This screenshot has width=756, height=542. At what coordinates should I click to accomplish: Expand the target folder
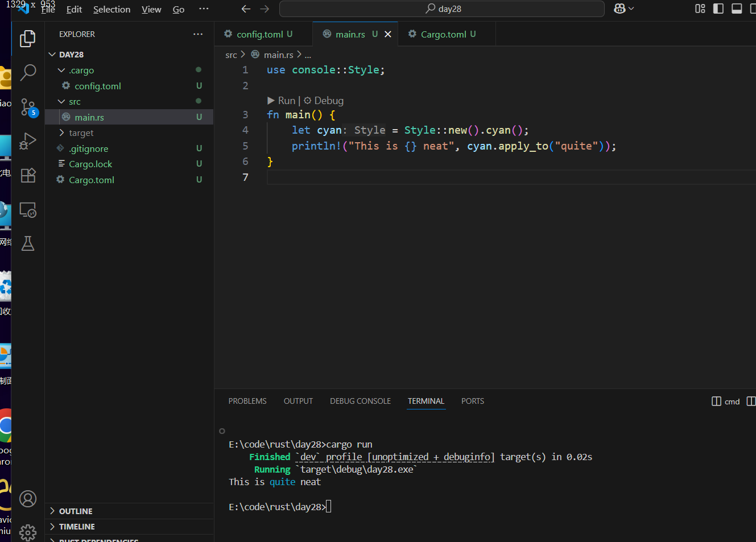(81, 133)
